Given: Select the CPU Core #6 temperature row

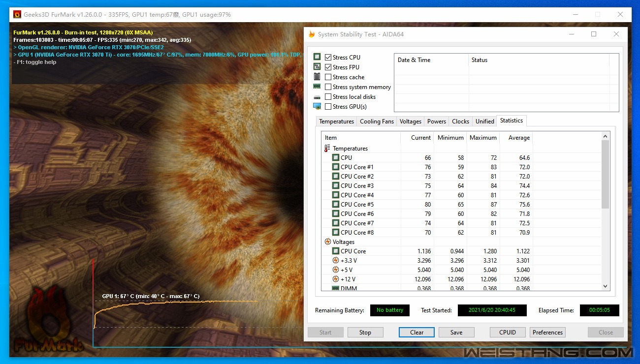Looking at the screenshot, I should tap(461, 213).
